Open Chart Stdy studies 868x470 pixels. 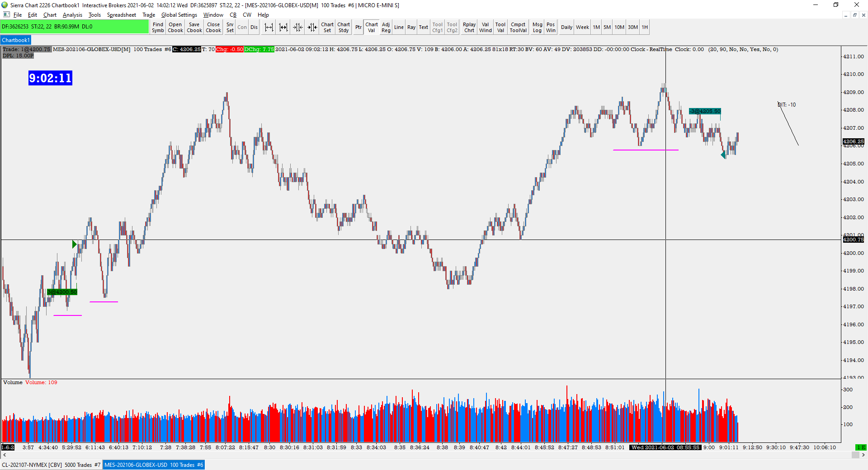(x=344, y=28)
